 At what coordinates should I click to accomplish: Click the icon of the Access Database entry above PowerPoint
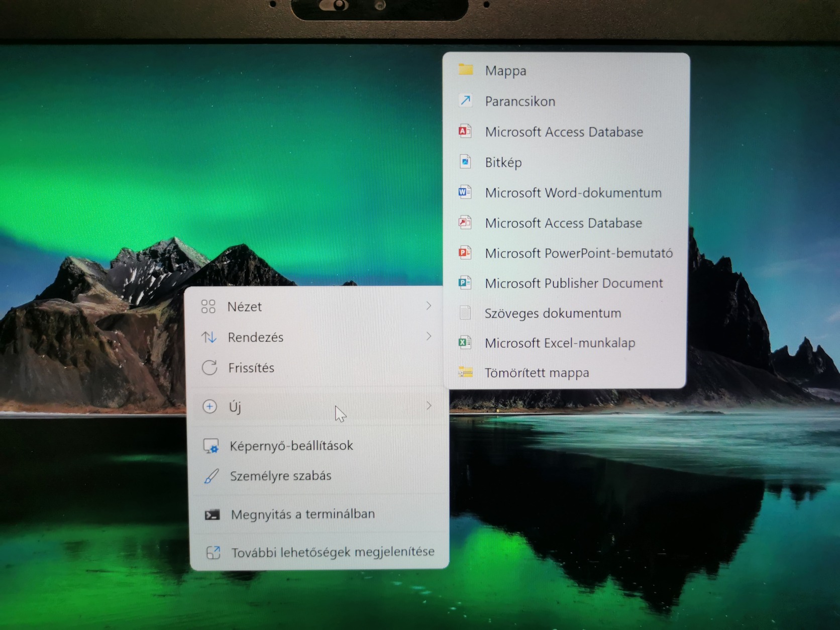pos(465,222)
